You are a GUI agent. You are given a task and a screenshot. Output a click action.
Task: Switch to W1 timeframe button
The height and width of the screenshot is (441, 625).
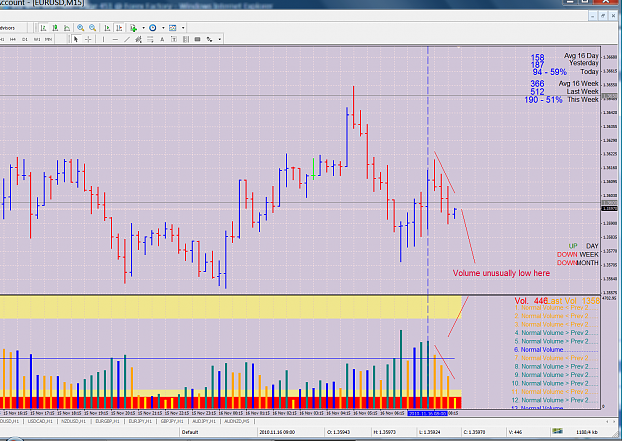point(37,39)
